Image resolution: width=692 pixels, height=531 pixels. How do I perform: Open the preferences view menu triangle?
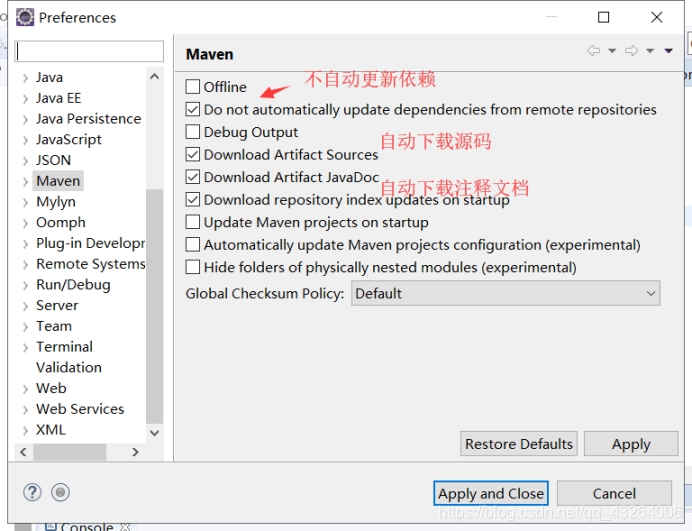669,51
